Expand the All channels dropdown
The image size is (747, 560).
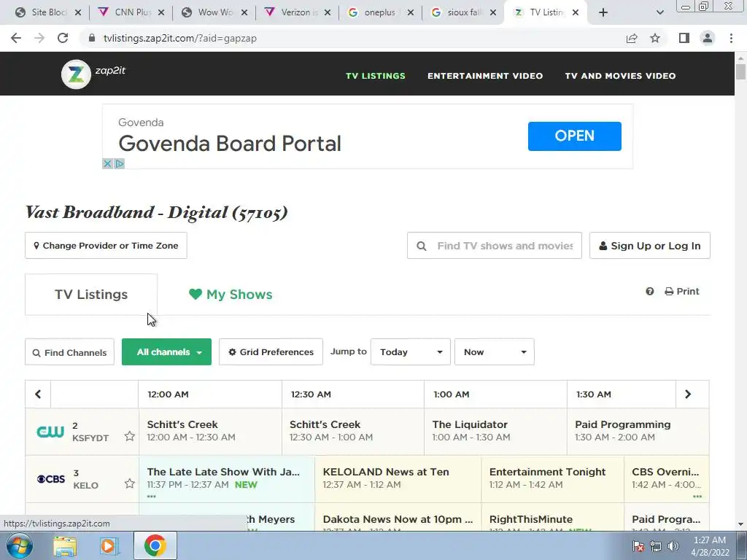click(x=167, y=352)
